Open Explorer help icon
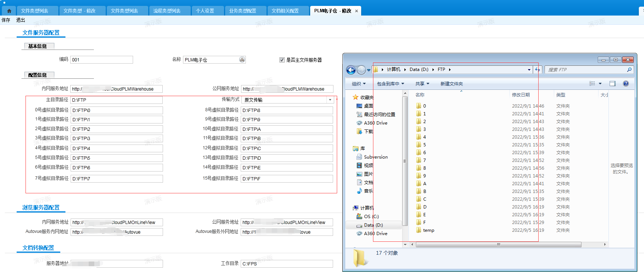The height and width of the screenshot is (278, 644). tap(626, 84)
